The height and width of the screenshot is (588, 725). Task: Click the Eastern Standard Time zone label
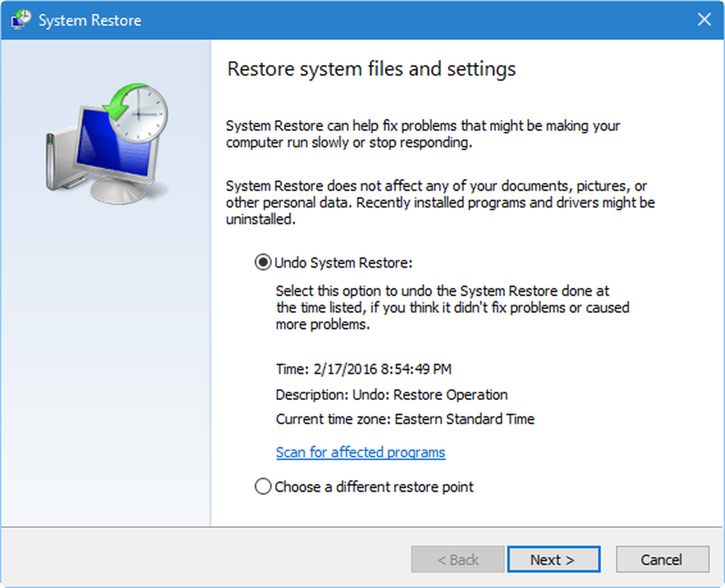(x=405, y=419)
